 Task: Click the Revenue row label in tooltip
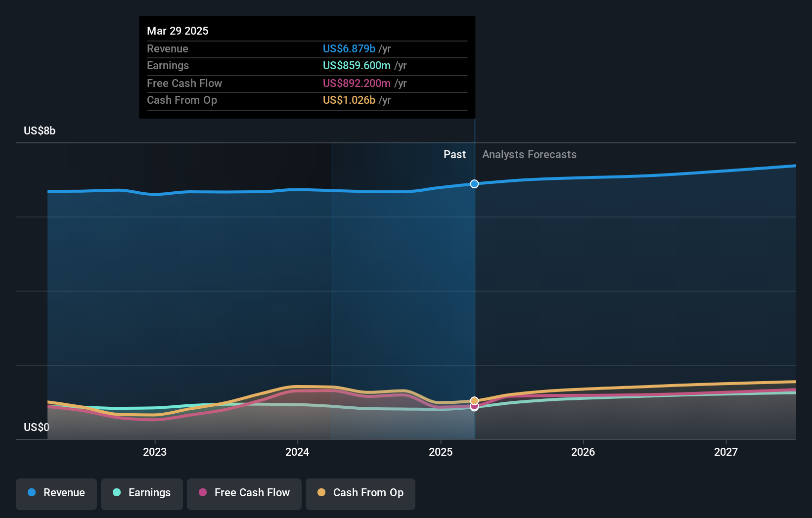click(168, 48)
